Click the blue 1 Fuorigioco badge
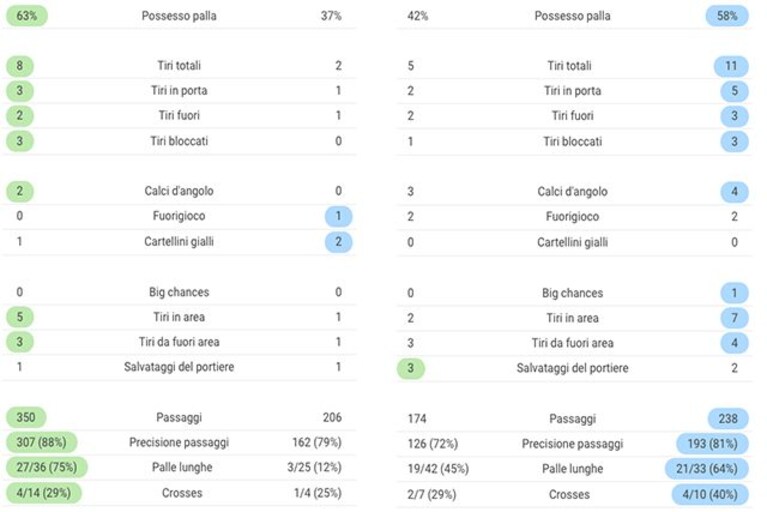The image size is (767, 512). tap(338, 216)
